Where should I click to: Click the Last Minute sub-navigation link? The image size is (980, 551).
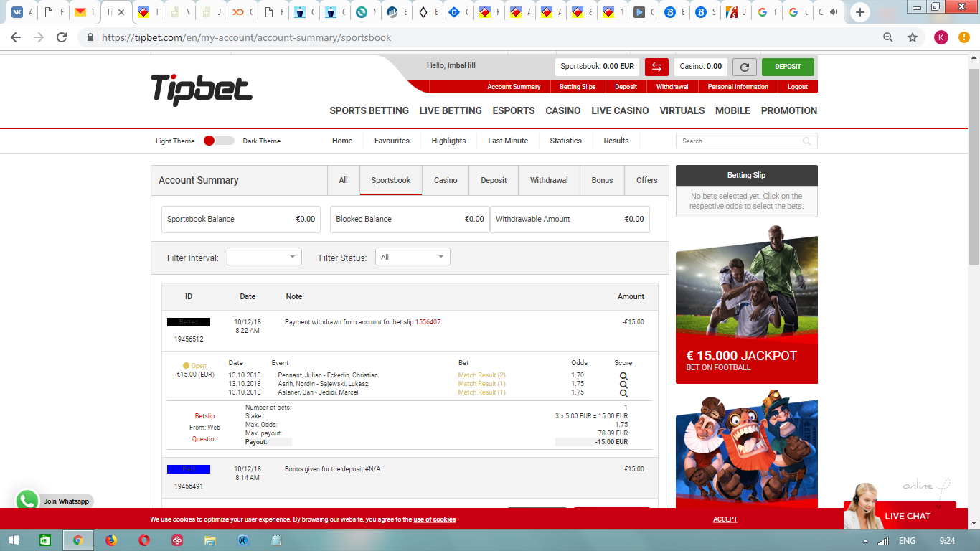tap(508, 141)
